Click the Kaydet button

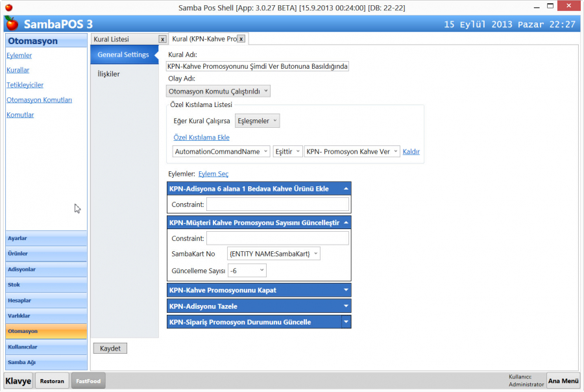click(110, 349)
